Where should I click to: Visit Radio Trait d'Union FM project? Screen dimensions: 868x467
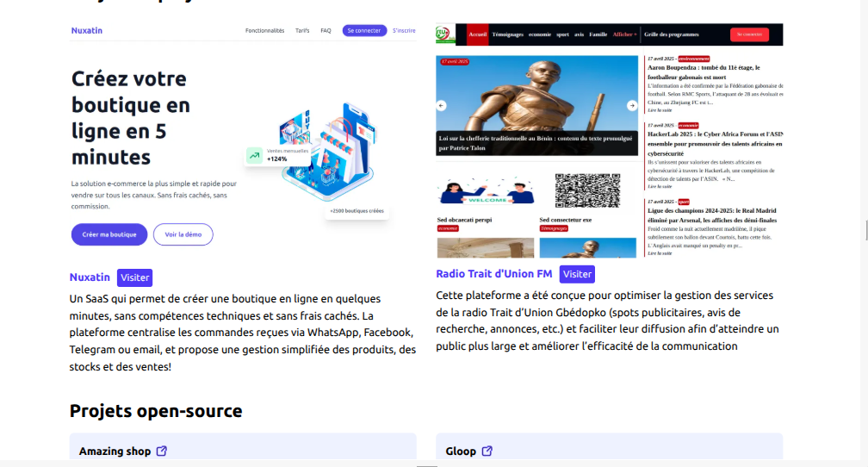tap(577, 274)
